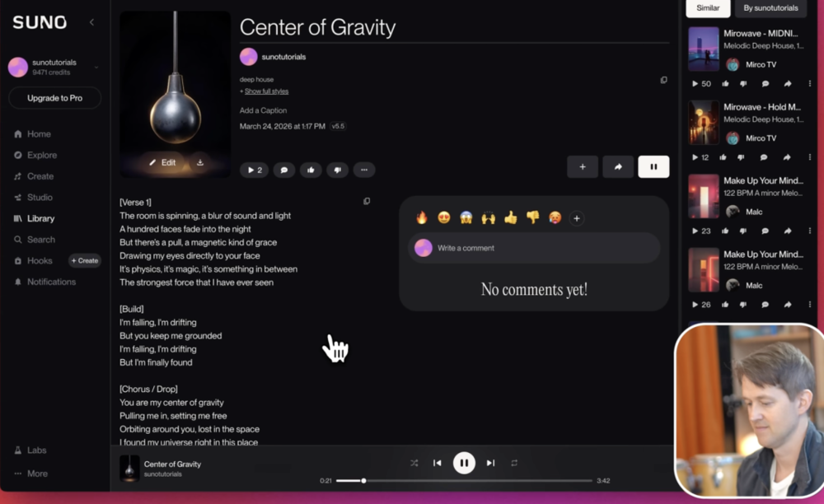The width and height of the screenshot is (824, 504).
Task: Toggle repeat in the bottom player
Action: point(514,463)
